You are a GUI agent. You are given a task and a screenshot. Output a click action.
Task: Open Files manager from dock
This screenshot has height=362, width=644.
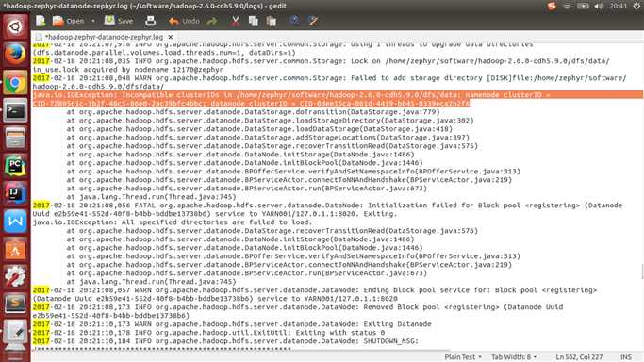pyautogui.click(x=15, y=138)
